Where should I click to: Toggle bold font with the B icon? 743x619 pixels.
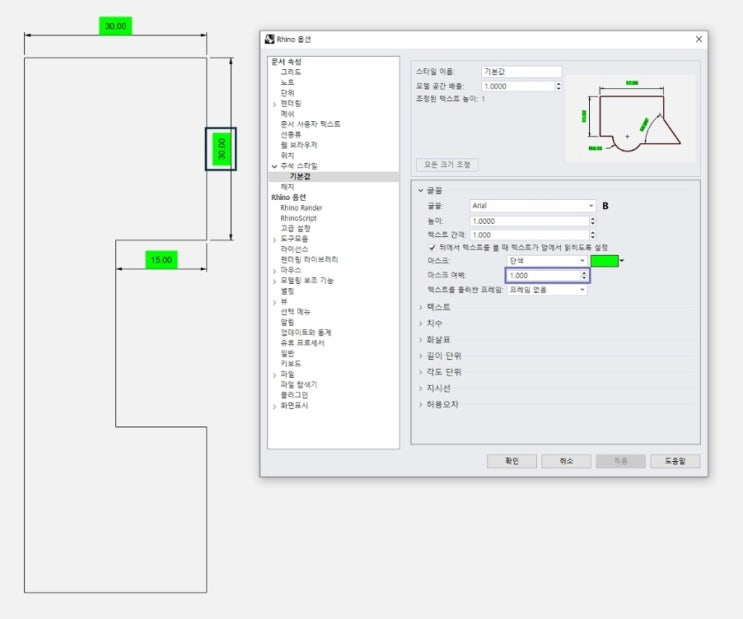pyautogui.click(x=605, y=206)
